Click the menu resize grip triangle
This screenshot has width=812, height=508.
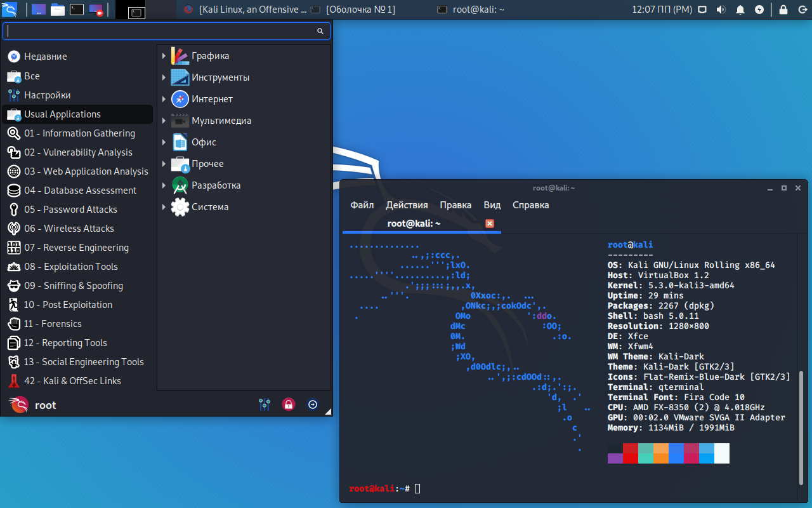point(328,412)
